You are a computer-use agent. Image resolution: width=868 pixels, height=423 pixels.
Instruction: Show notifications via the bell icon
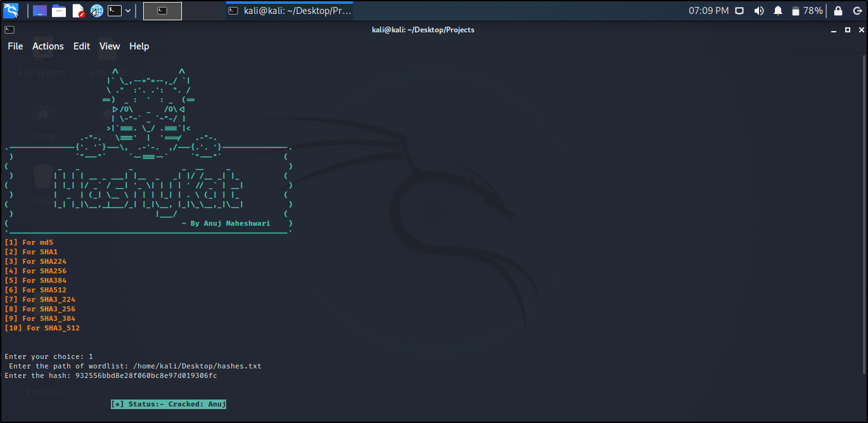778,11
